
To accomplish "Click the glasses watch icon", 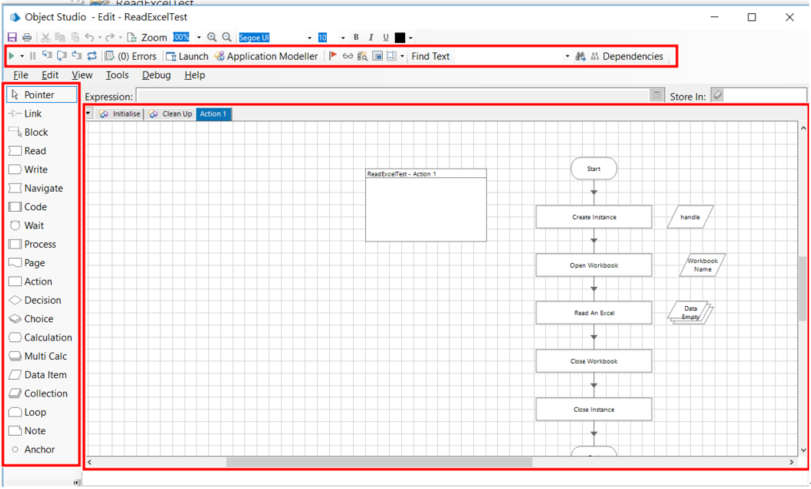I will tap(348, 56).
